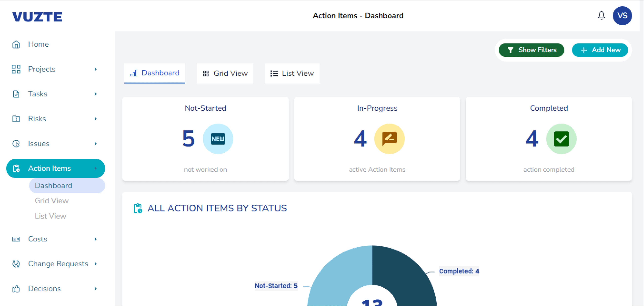Click the Home house icon
This screenshot has height=306, width=644.
(x=16, y=44)
